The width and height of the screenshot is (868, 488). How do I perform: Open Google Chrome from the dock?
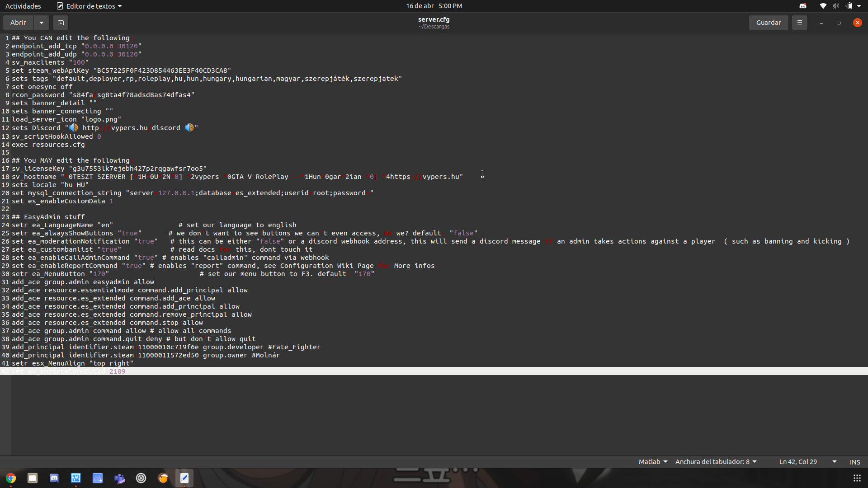tap(11, 478)
